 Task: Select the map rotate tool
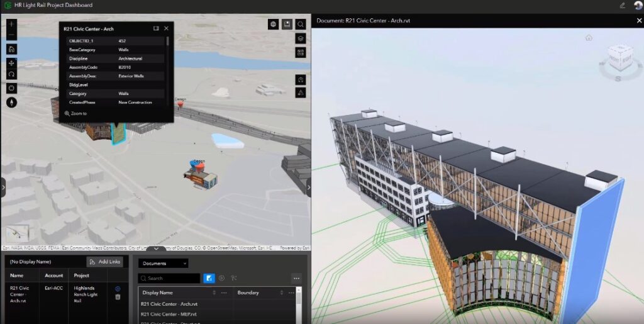[11, 74]
